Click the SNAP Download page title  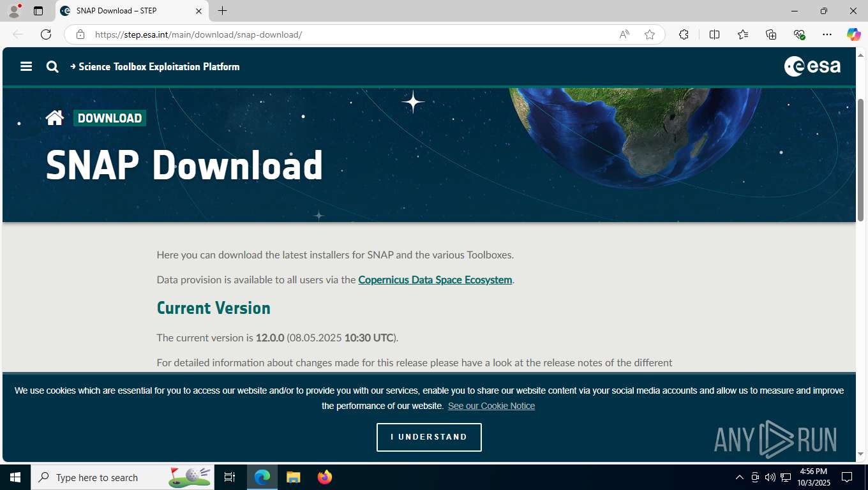pos(184,165)
